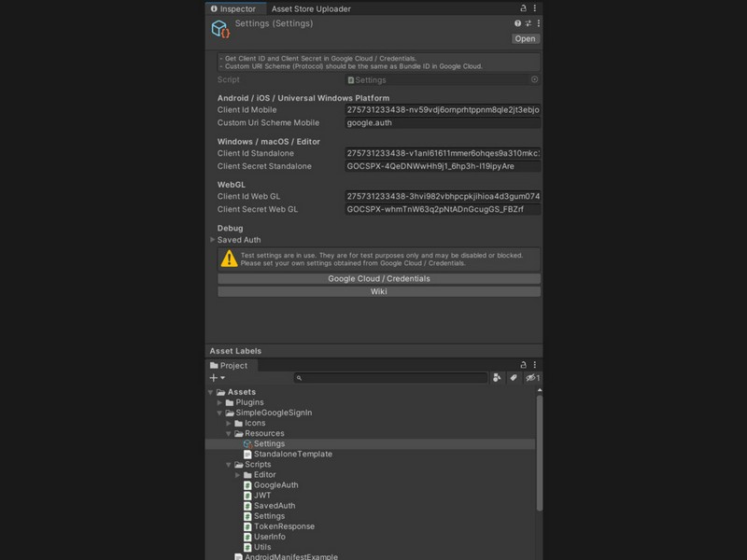Screen dimensions: 747x560
Task: Click the Search by Label tag icon
Action: [x=513, y=378]
